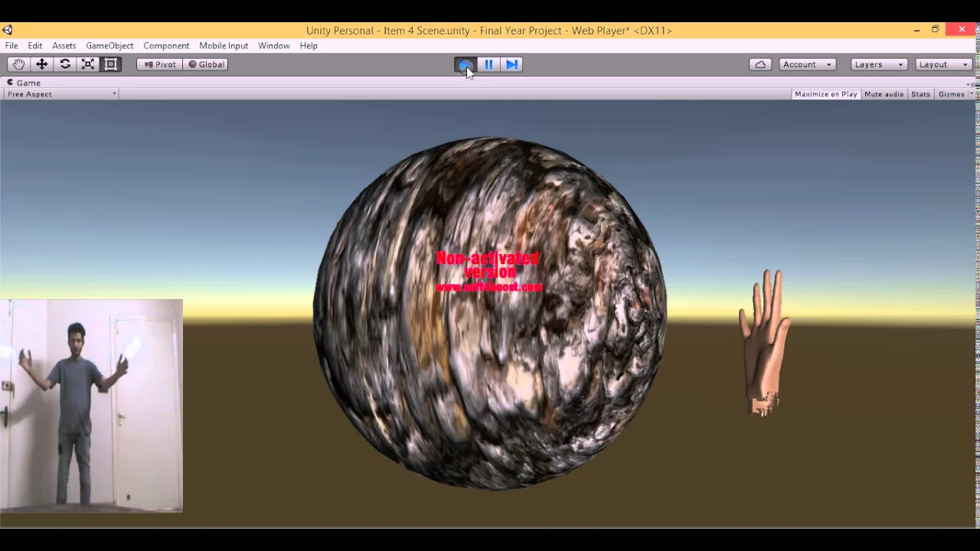Restore down the Unity window
Viewport: 980px width, 551px height.
point(935,30)
